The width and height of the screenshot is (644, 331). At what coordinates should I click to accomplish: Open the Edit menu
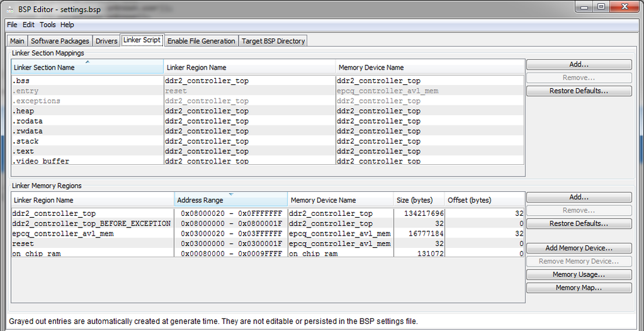[28, 24]
